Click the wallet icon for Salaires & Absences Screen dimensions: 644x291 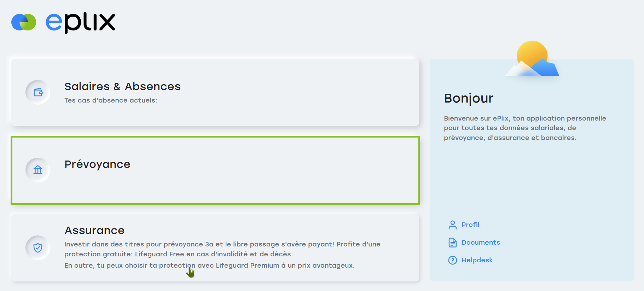point(38,92)
